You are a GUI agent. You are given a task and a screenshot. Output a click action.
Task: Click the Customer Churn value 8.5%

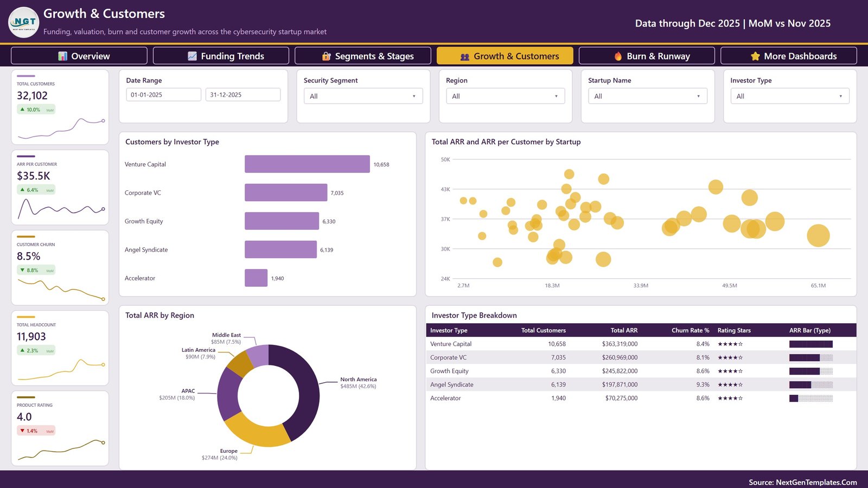pyautogui.click(x=28, y=256)
